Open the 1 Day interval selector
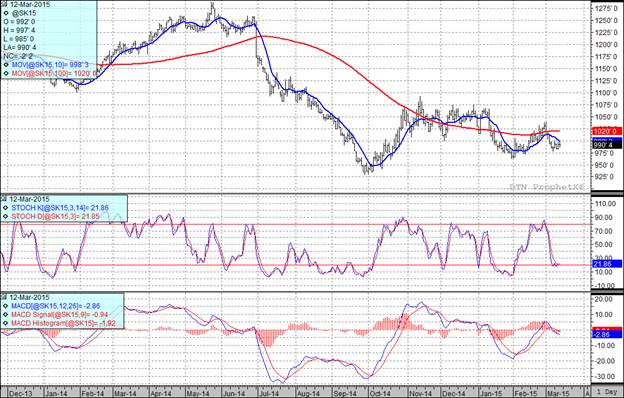The width and height of the screenshot is (624, 398). (607, 392)
